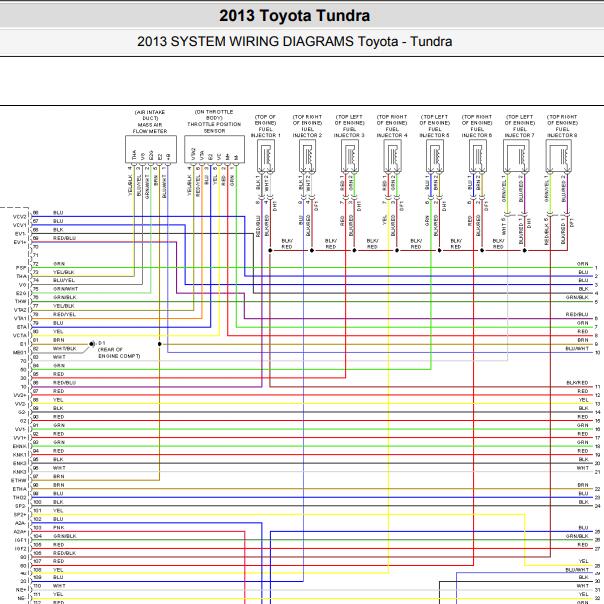The width and height of the screenshot is (604, 604).
Task: Click the 'VCV1' terminal label
Action: tap(20, 225)
